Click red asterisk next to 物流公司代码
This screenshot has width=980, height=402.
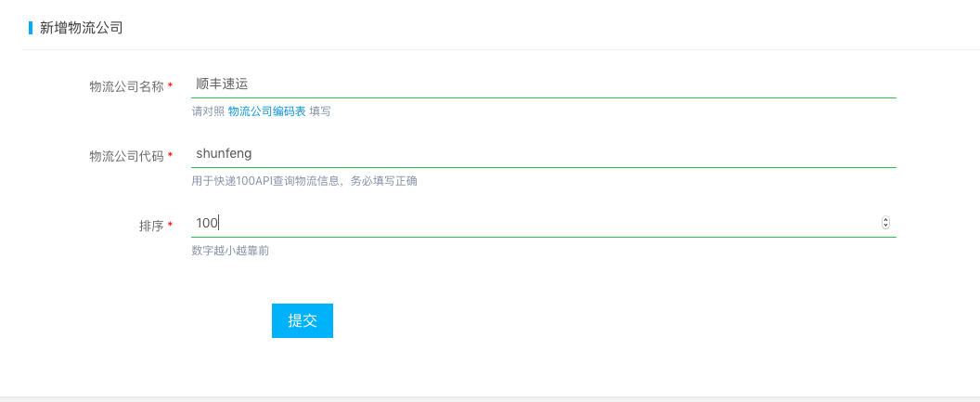click(x=171, y=154)
